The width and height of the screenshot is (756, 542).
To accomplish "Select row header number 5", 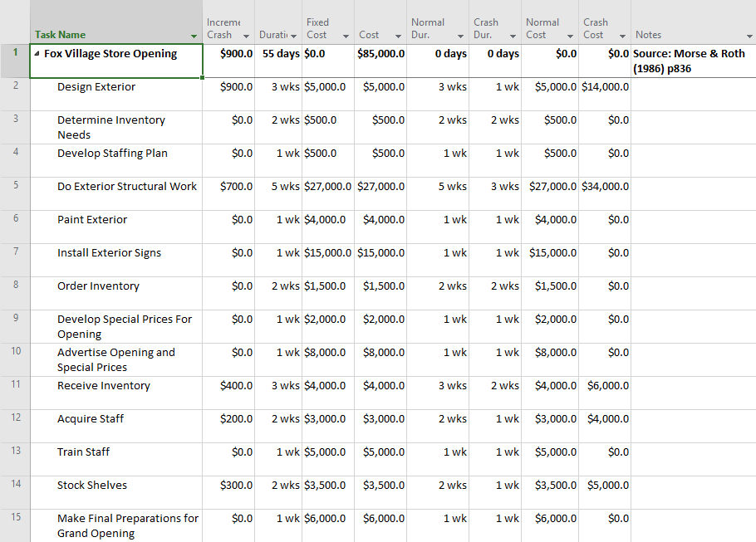I will point(15,193).
